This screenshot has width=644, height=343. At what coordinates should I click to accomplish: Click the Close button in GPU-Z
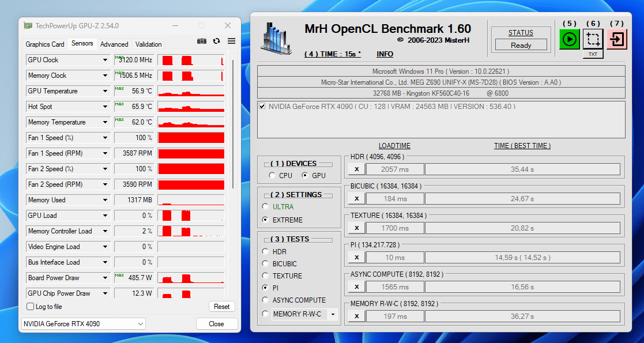[216, 324]
